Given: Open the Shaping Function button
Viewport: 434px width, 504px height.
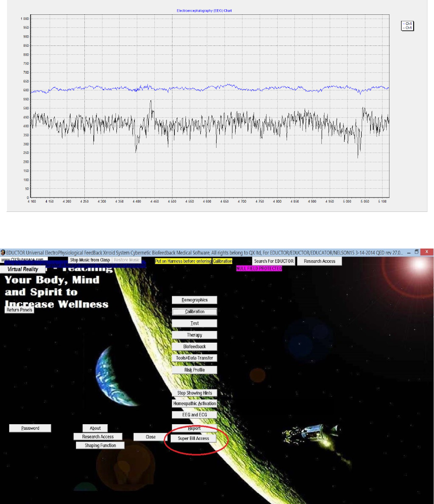Looking at the screenshot, I should click(x=100, y=445).
